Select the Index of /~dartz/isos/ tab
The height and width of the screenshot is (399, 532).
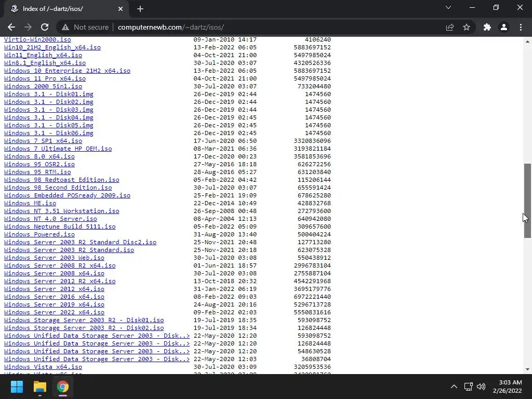tap(66, 9)
